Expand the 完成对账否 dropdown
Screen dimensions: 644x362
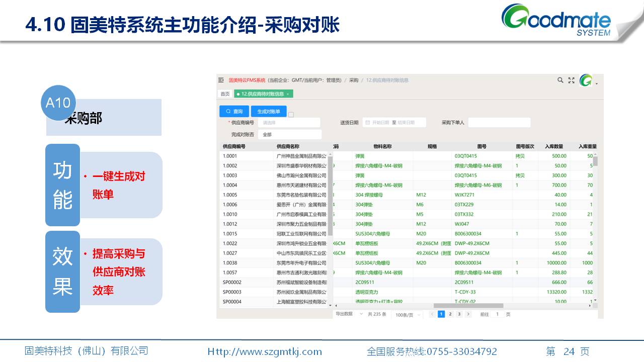click(289, 135)
